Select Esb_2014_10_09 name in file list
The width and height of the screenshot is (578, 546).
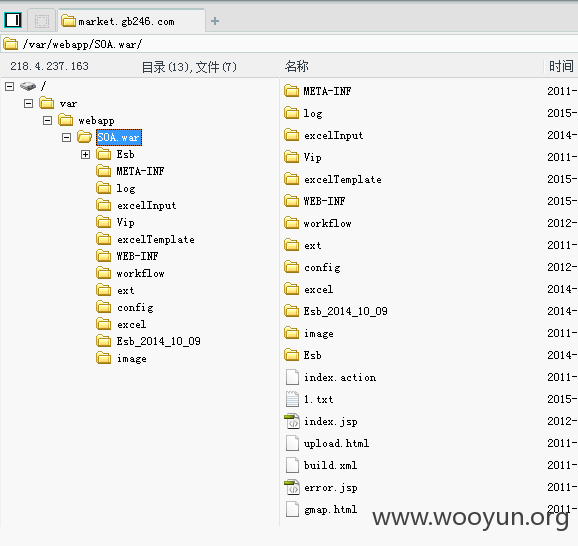pyautogui.click(x=345, y=312)
